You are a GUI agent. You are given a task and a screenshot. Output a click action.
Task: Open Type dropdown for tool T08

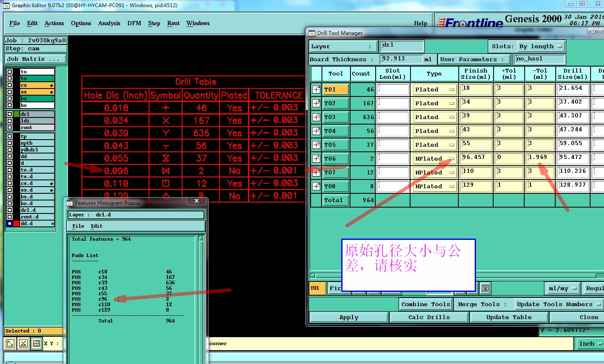434,186
